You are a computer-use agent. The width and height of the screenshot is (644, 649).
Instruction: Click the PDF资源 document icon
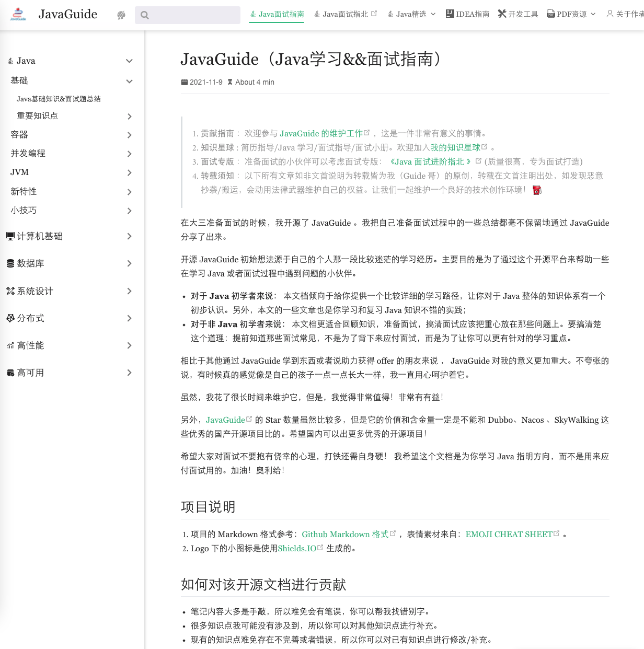(x=550, y=14)
